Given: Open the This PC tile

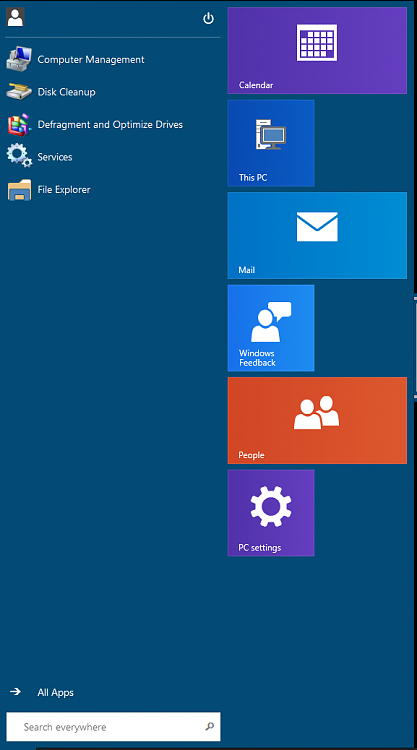Looking at the screenshot, I should [271, 143].
